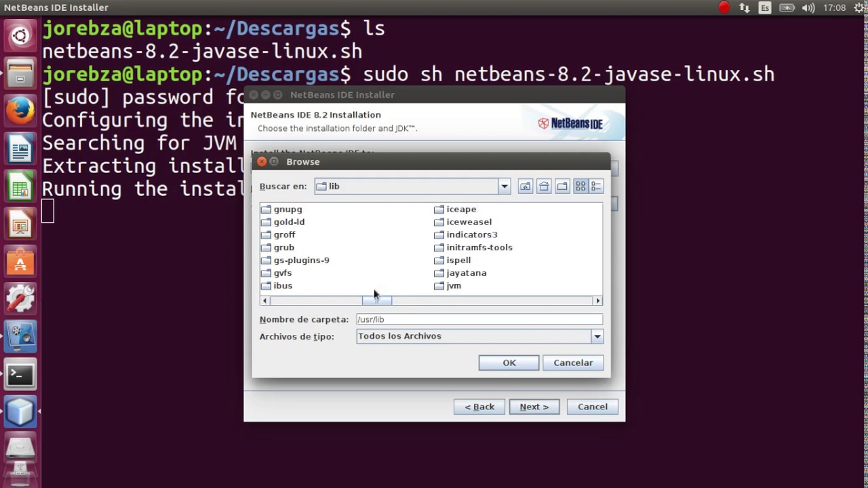Go up one folder level in Browse dialog

coord(525,186)
